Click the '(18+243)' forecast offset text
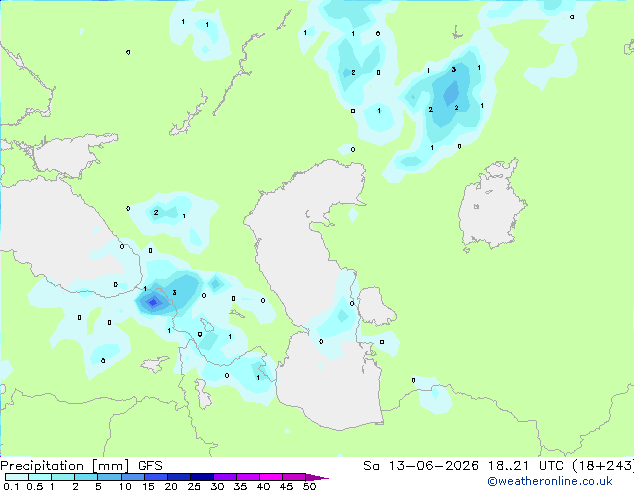 [602, 466]
